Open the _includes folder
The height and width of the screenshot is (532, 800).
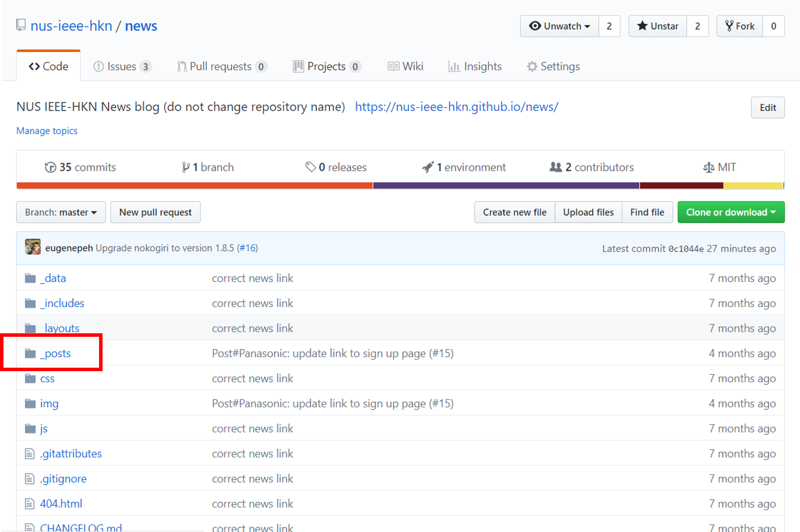[62, 303]
